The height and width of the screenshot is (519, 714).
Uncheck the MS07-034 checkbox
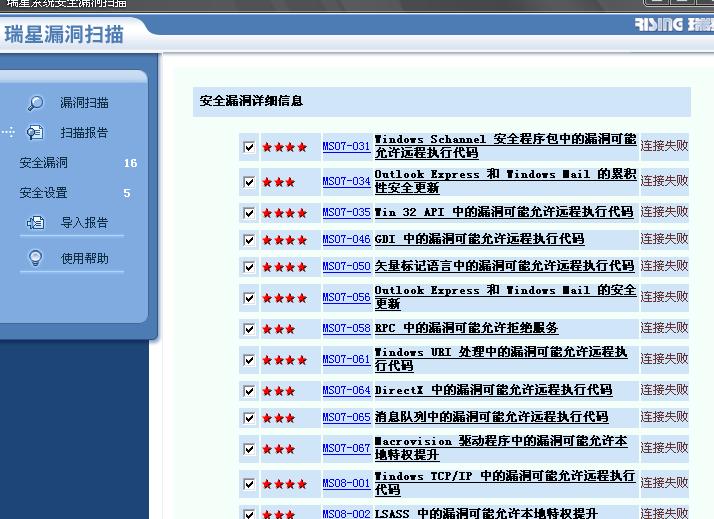(x=249, y=182)
